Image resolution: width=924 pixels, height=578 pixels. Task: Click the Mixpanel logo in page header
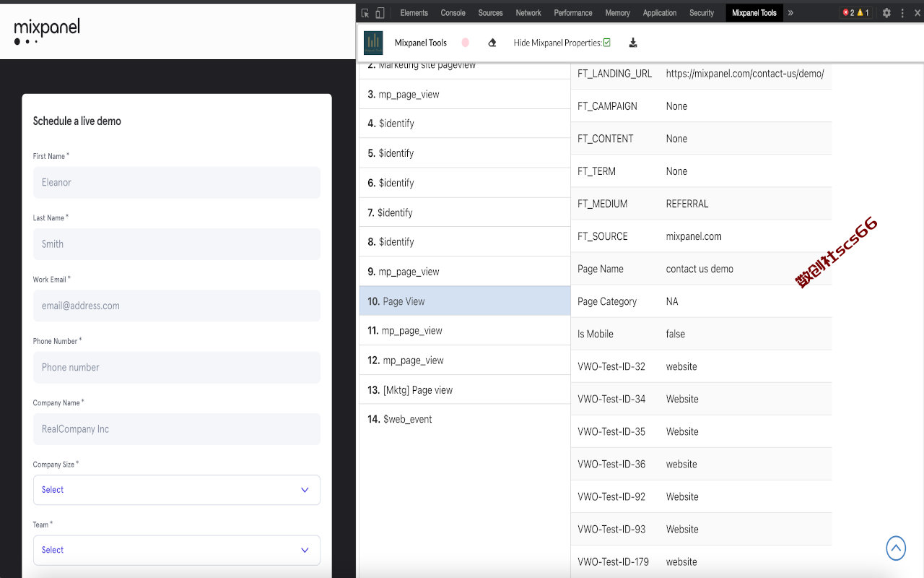click(x=47, y=32)
